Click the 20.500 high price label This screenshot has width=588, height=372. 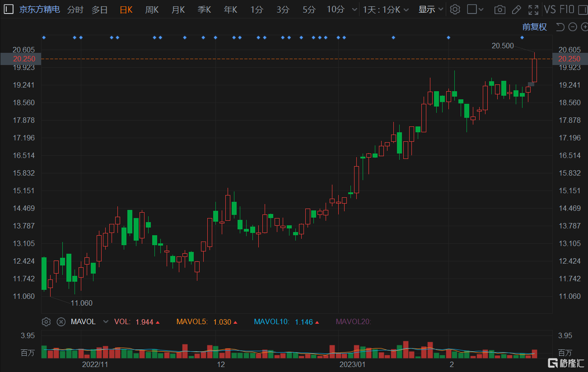click(503, 46)
